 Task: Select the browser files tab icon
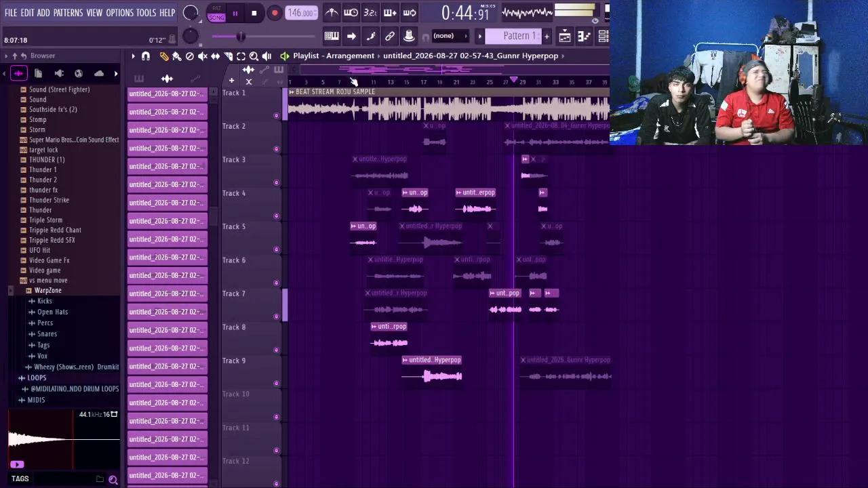(x=39, y=73)
